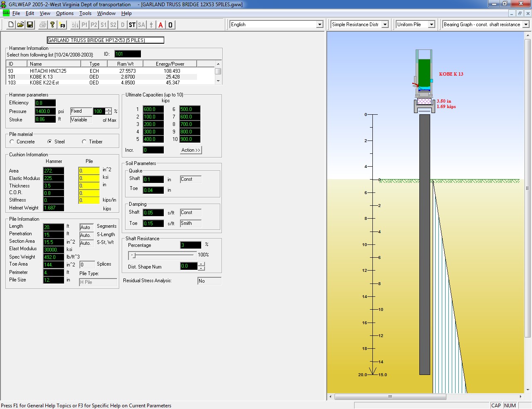Open the English units dropdown
Screen dimensions: 532x409
click(319, 24)
